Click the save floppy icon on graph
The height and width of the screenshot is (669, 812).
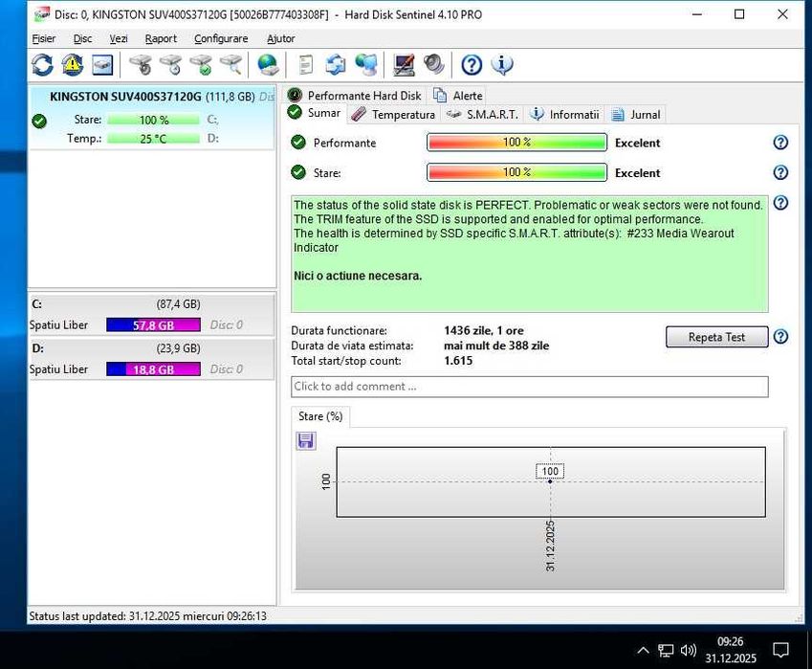click(305, 441)
